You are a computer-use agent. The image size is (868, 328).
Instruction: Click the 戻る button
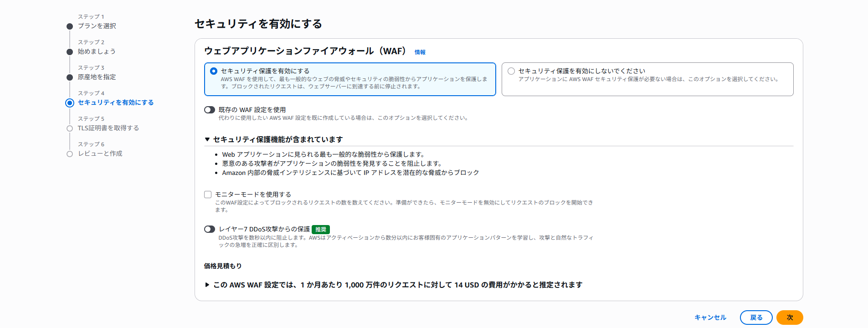(756, 318)
